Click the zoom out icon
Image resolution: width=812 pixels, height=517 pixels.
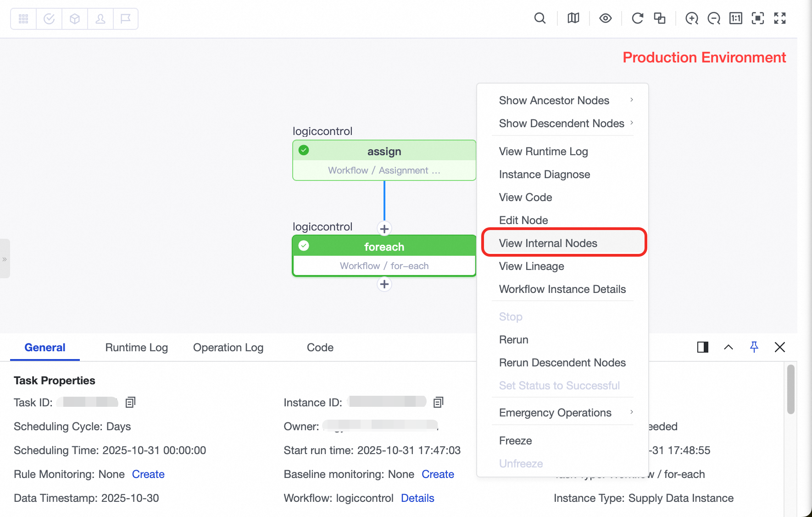coord(714,18)
